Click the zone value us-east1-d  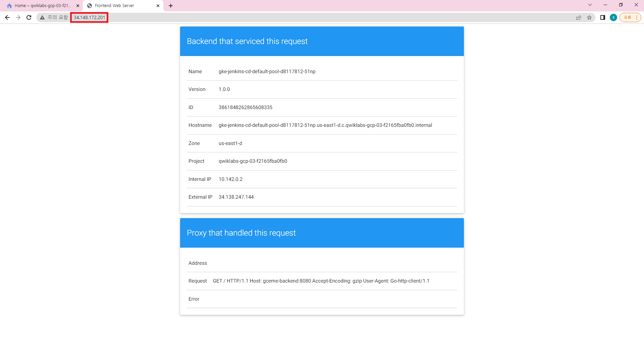[230, 143]
